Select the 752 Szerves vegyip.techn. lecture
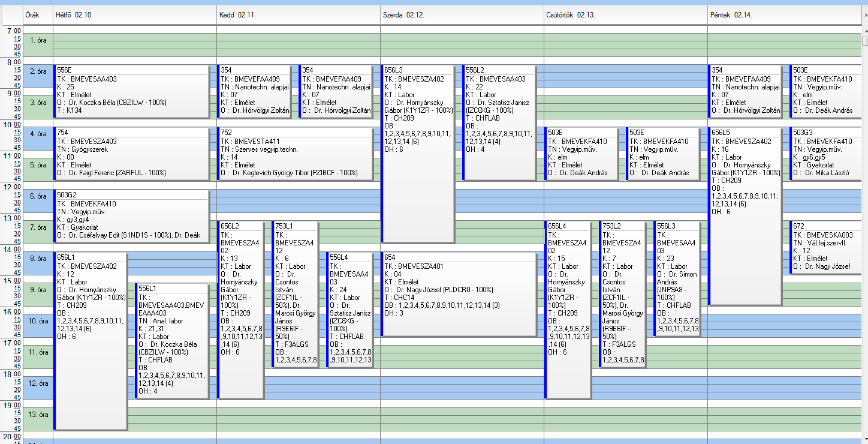This screenshot has height=444, width=868. click(x=296, y=153)
